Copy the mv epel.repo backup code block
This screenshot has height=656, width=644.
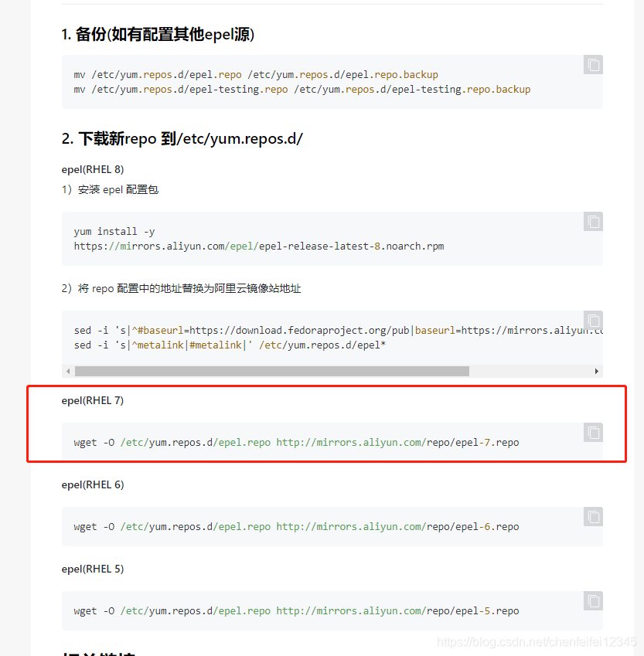[x=593, y=65]
